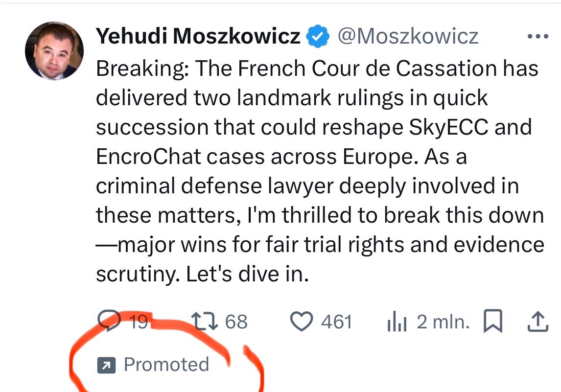561x392 pixels.
Task: Reply to the Moszkowicz tweet via speech bubble
Action: (109, 321)
